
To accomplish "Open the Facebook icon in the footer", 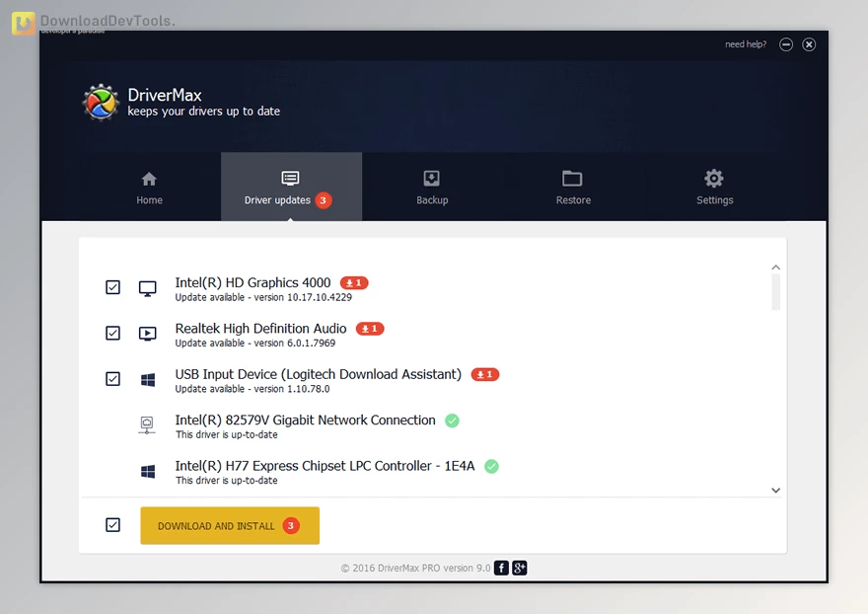I will point(501,568).
